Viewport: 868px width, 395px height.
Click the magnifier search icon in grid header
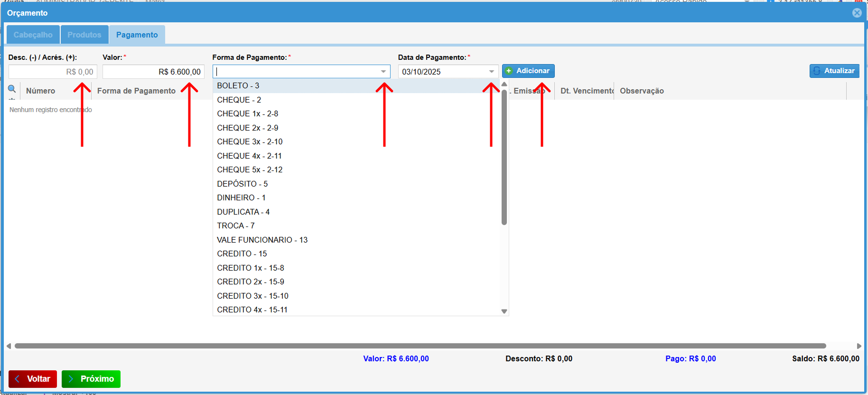click(x=12, y=89)
